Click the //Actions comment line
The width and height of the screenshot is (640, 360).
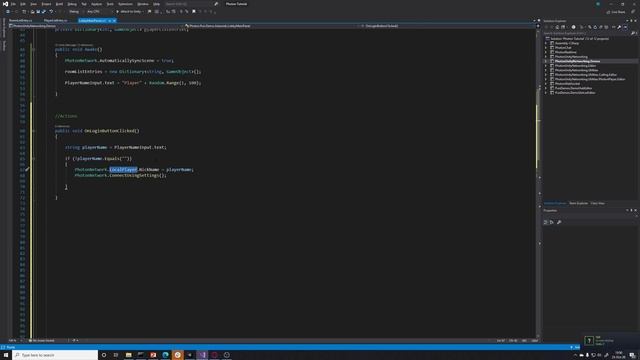click(66, 116)
